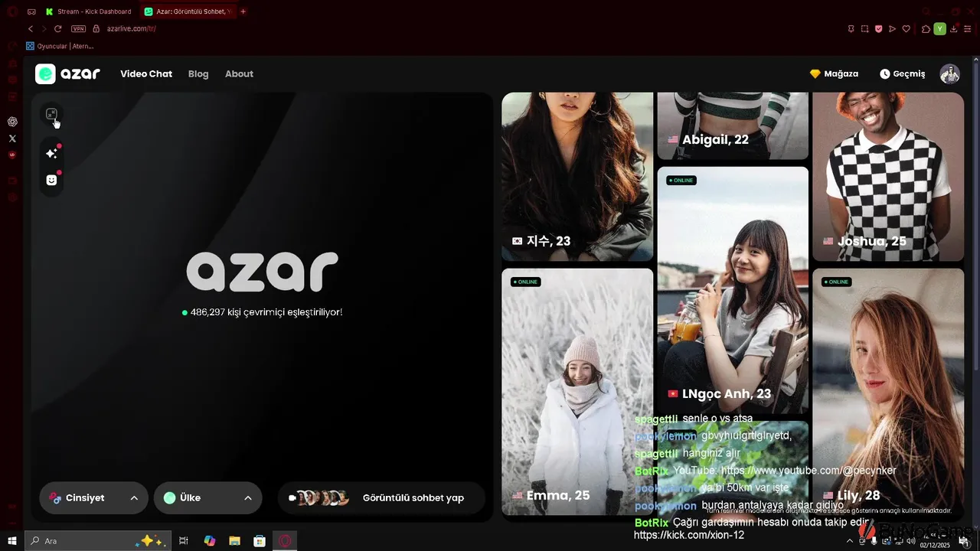The width and height of the screenshot is (980, 551).
Task: Take a snapshot with the capture icon
Action: click(864, 29)
